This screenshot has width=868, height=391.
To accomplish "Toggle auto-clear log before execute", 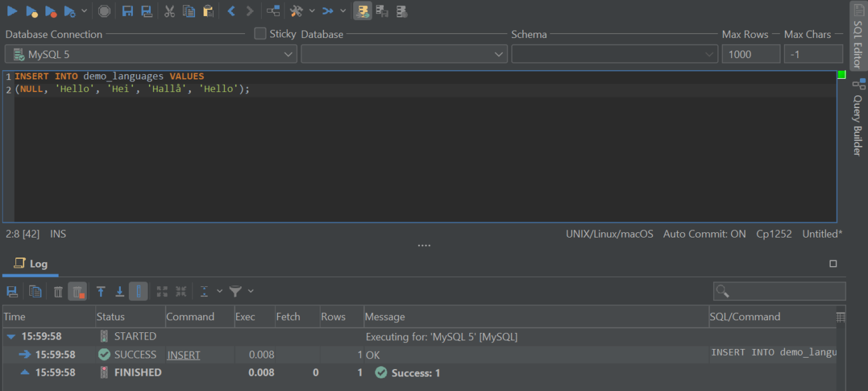I will click(x=77, y=291).
